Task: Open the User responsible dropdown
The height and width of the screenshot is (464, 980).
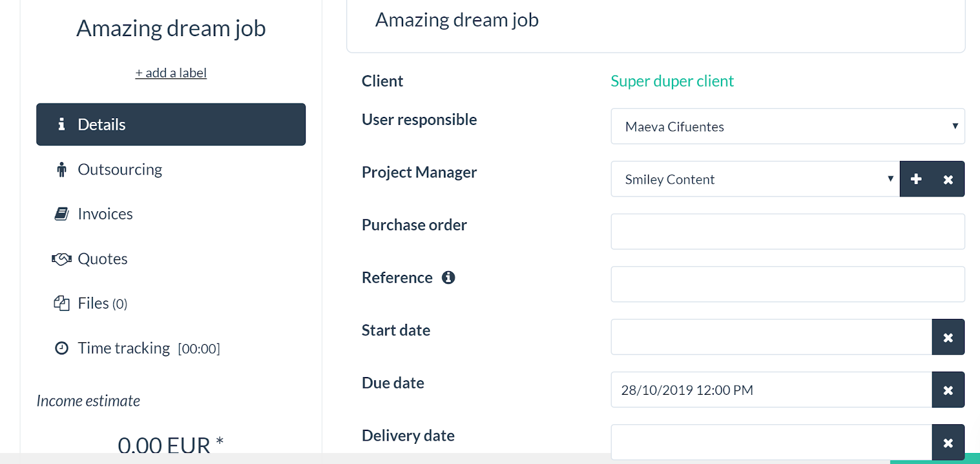Action: [788, 126]
